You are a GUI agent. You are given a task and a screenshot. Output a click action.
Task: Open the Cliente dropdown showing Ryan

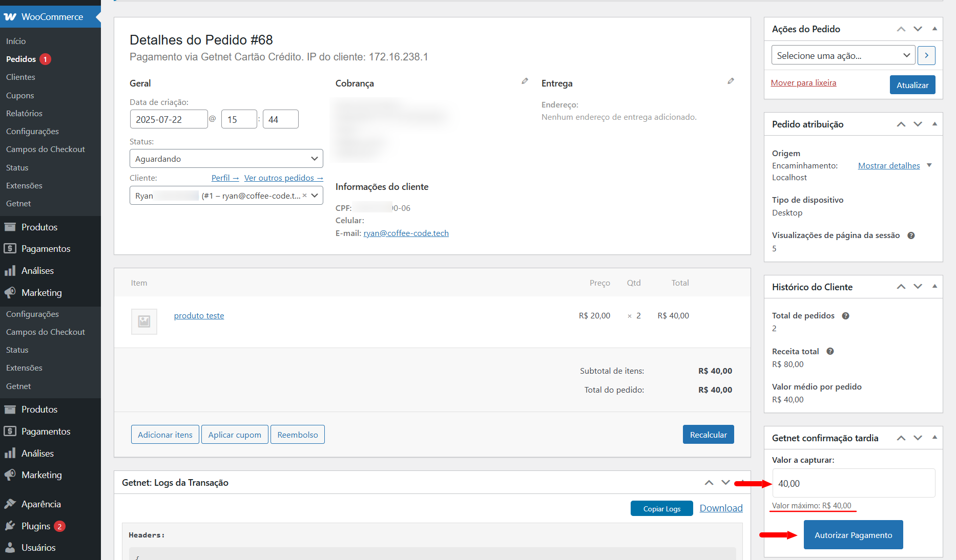(x=226, y=196)
